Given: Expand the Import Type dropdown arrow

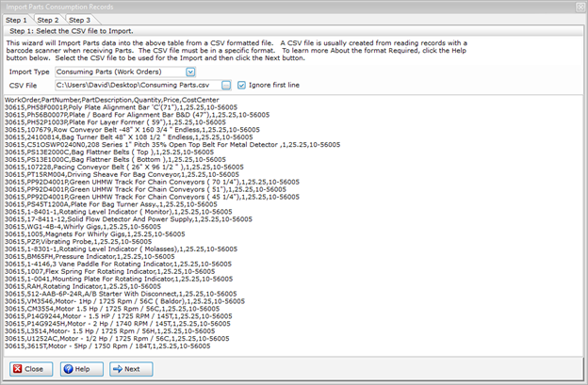Looking at the screenshot, I should click(190, 72).
